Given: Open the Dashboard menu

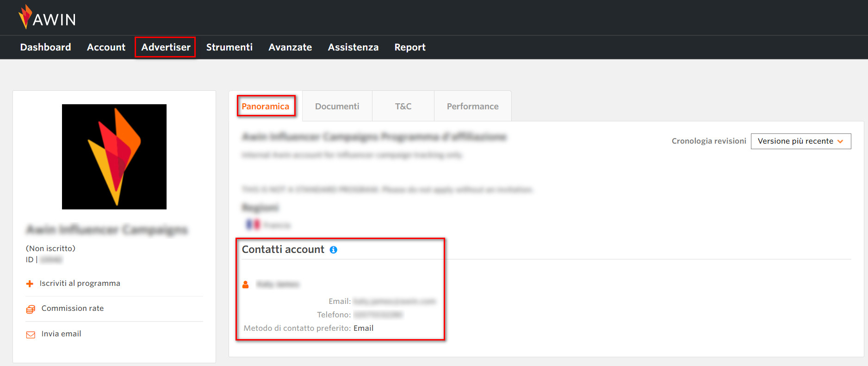Looking at the screenshot, I should [45, 47].
